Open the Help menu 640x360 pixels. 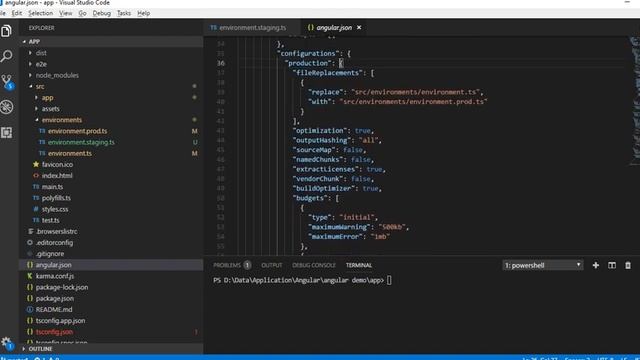tap(143, 13)
